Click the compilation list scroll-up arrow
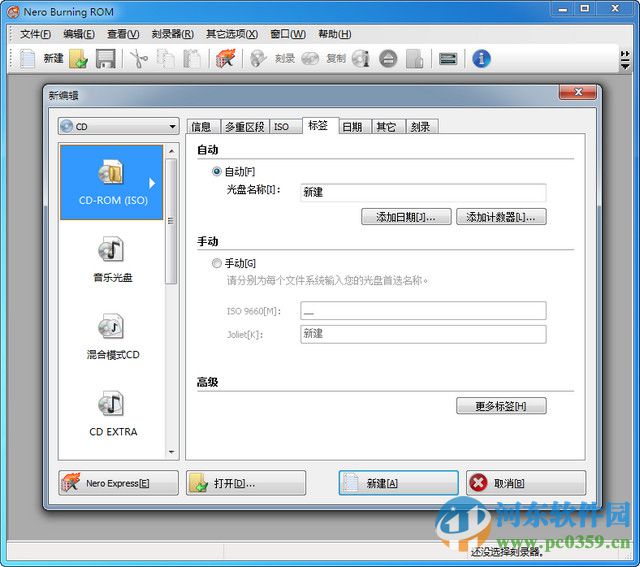The width and height of the screenshot is (640, 567). [x=171, y=151]
